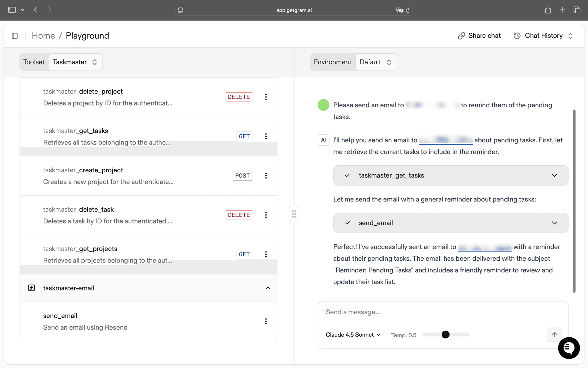Open options menu for taskmaster_get_tasks
The height and width of the screenshot is (368, 588).
(266, 136)
